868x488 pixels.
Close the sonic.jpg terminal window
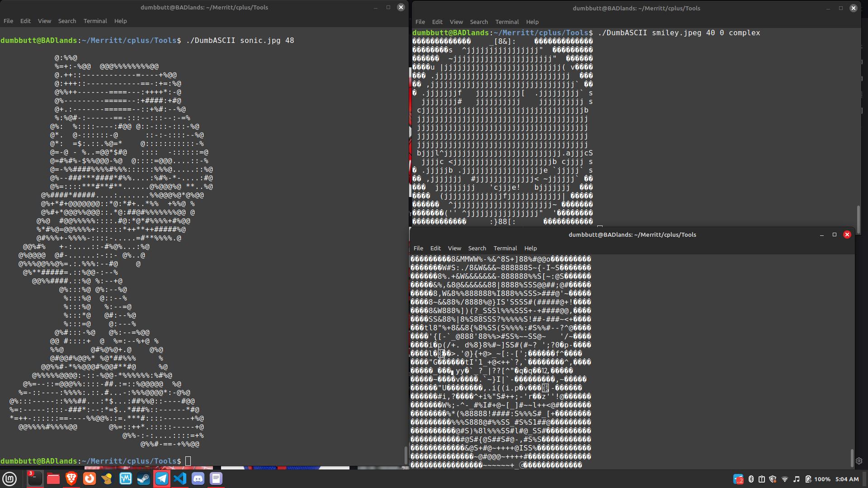point(401,7)
